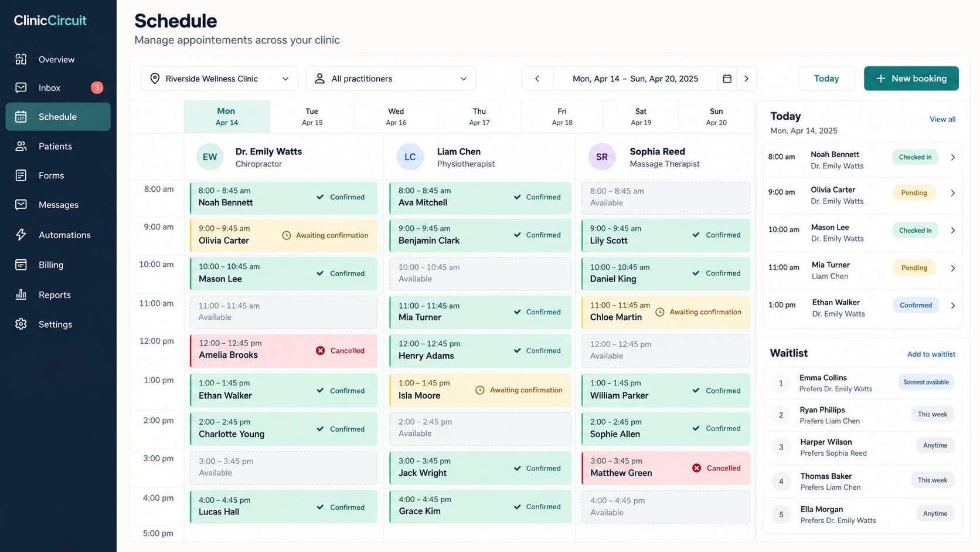
Task: Open Messages chat icon in sidebar
Action: pos(21,205)
